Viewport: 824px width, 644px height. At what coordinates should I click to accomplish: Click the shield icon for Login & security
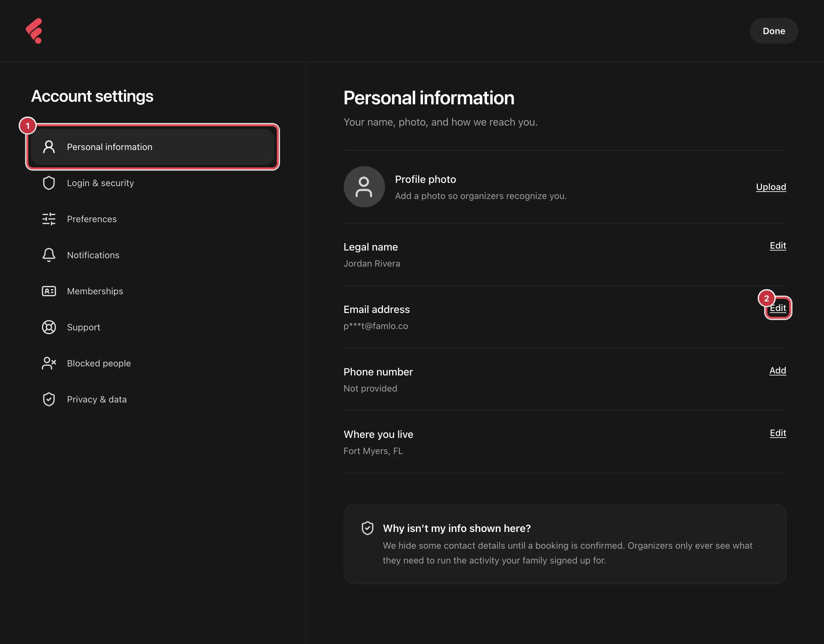[49, 183]
